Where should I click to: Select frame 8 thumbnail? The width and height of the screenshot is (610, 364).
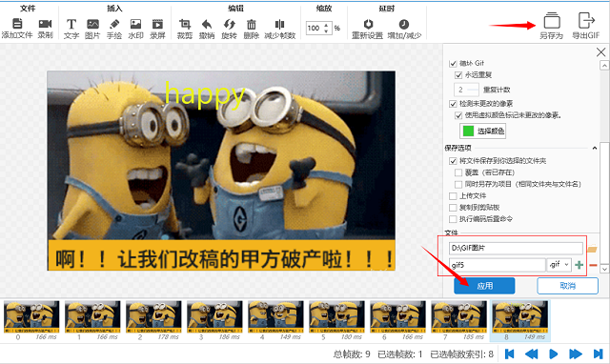click(x=520, y=321)
